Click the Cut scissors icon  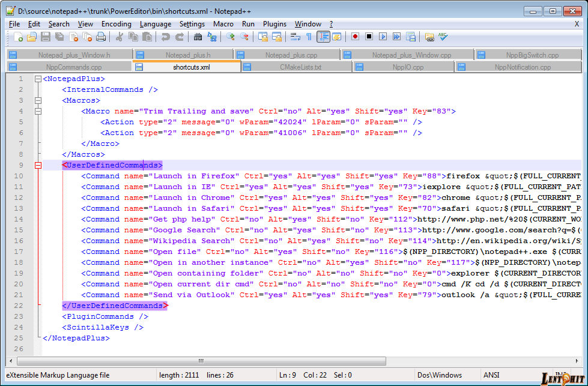click(x=120, y=37)
